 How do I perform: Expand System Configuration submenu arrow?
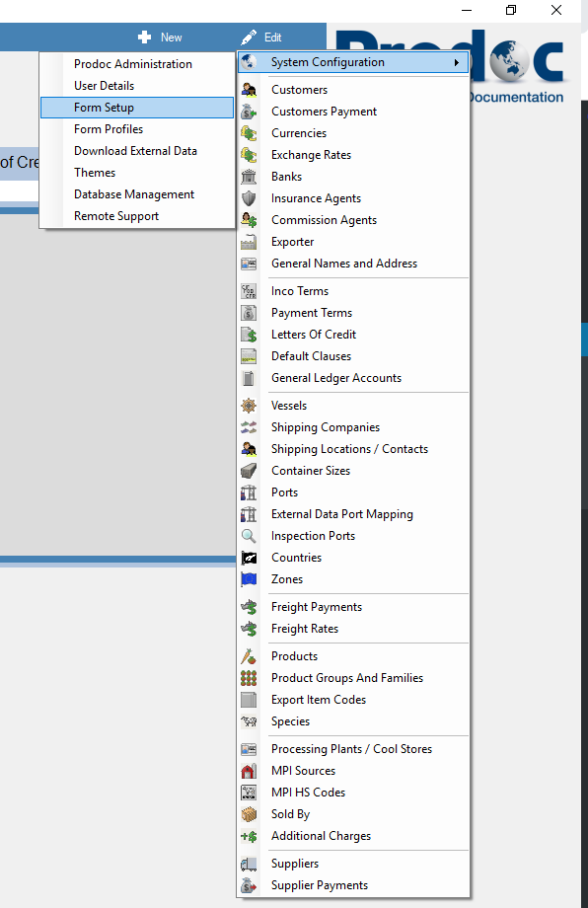coord(457,62)
